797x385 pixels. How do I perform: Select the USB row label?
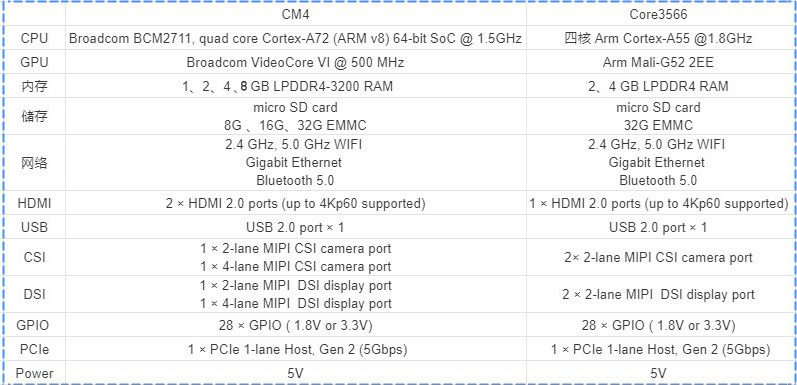pos(35,227)
